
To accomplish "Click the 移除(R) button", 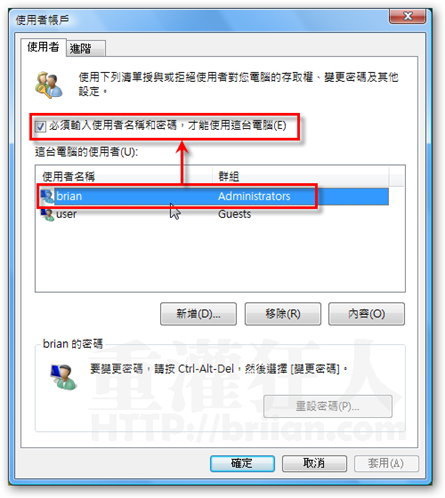I will pos(283,314).
